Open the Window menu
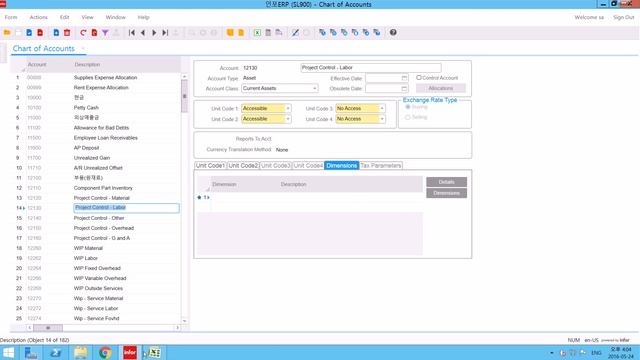The height and width of the screenshot is (360, 640). click(116, 18)
